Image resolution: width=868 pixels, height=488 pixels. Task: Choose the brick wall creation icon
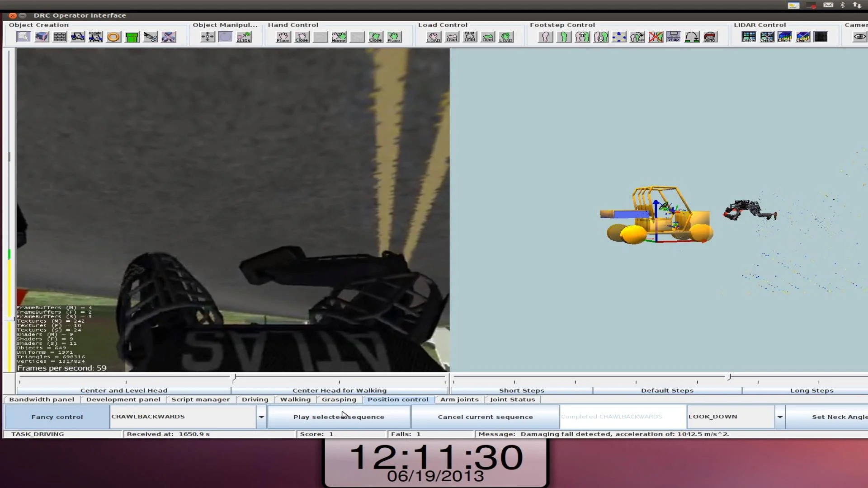pos(60,37)
